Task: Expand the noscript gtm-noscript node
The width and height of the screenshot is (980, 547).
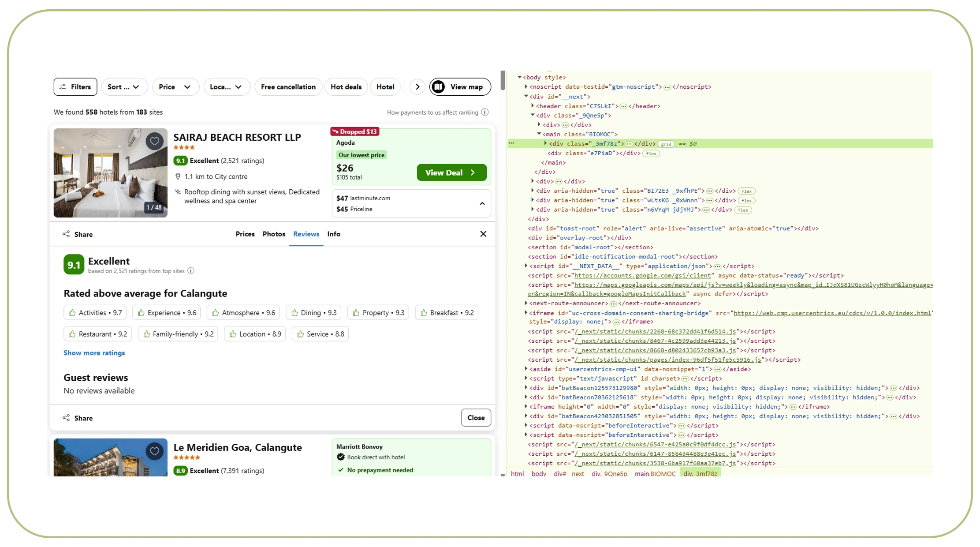Action: coord(526,87)
